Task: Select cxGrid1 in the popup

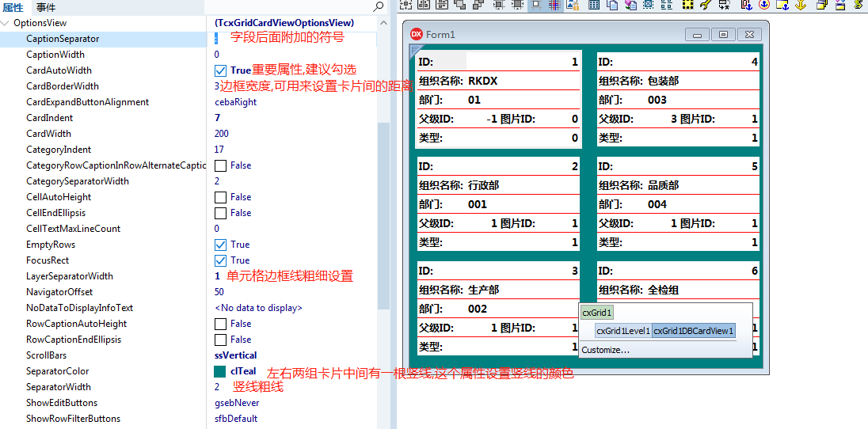Action: click(x=597, y=313)
